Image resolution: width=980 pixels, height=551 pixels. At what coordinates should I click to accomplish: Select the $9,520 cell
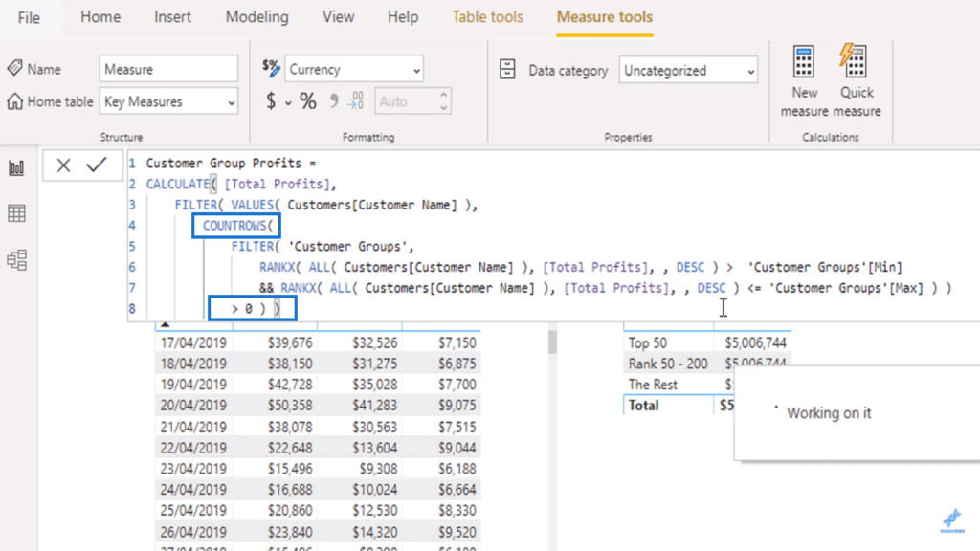click(x=457, y=532)
